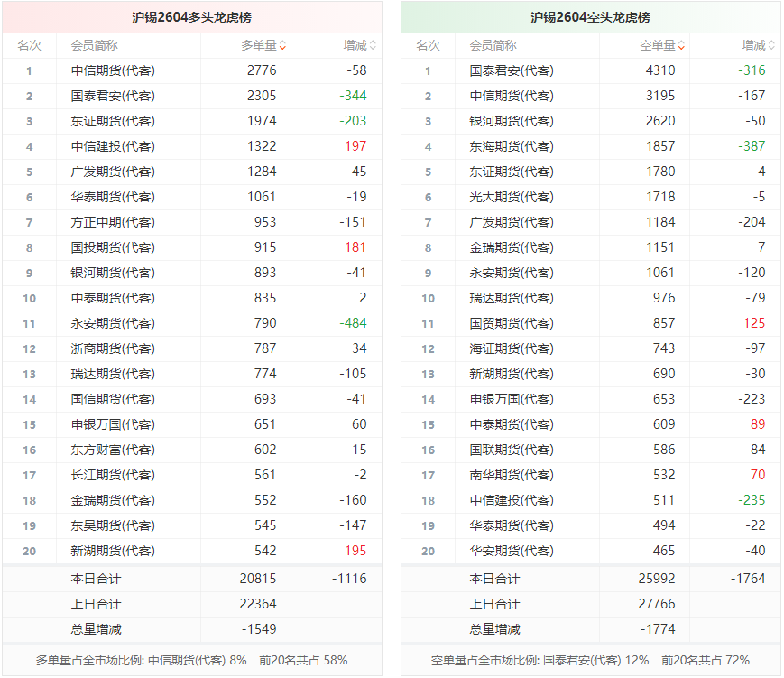Sort short table by 增减 arrows

pyautogui.click(x=771, y=45)
